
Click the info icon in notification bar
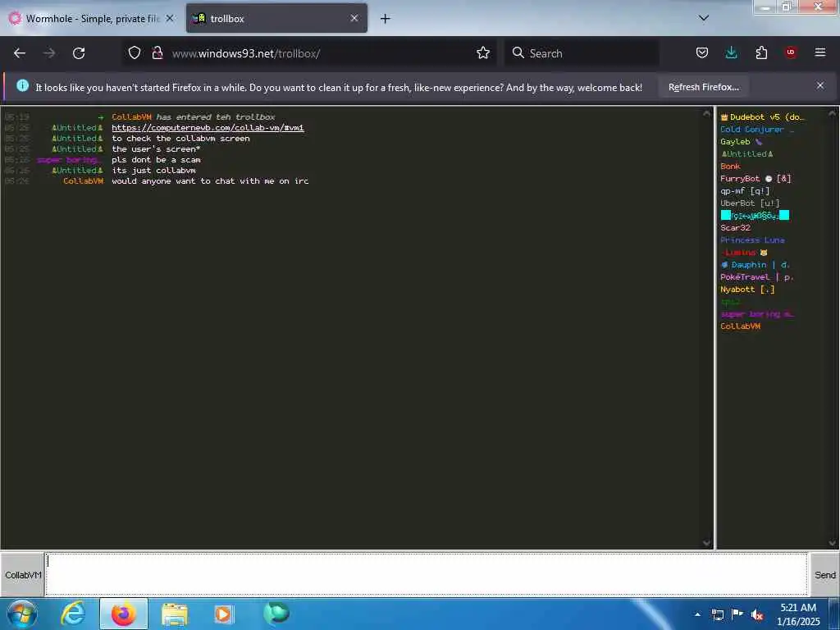(x=22, y=85)
